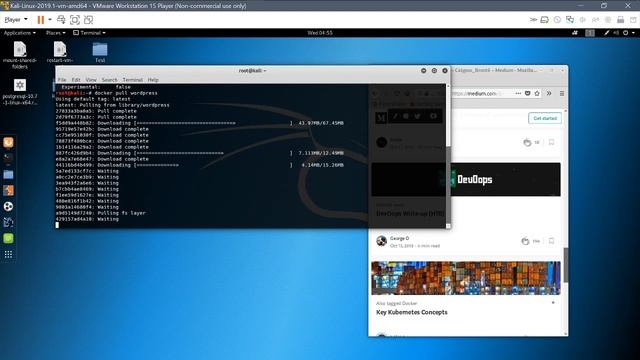Click the clap icon on the first article
Viewport: 640px width, 360px height.
pos(527,142)
